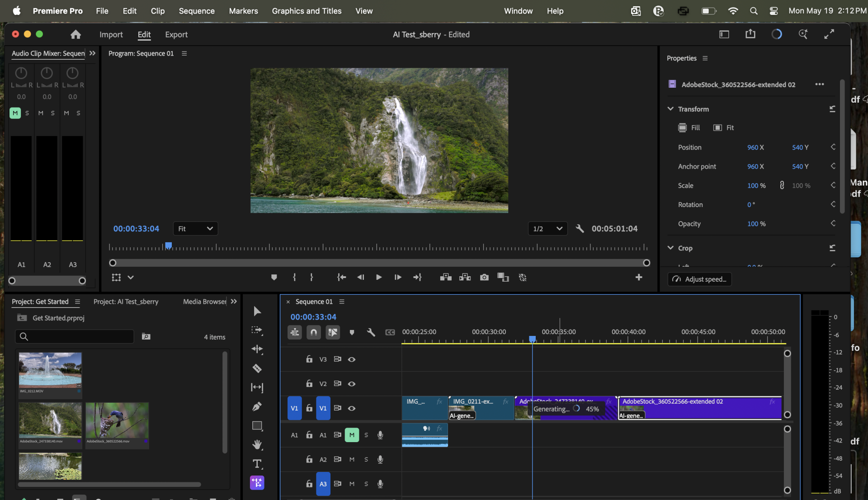868x500 pixels.
Task: Select the Type tool
Action: pos(257,464)
